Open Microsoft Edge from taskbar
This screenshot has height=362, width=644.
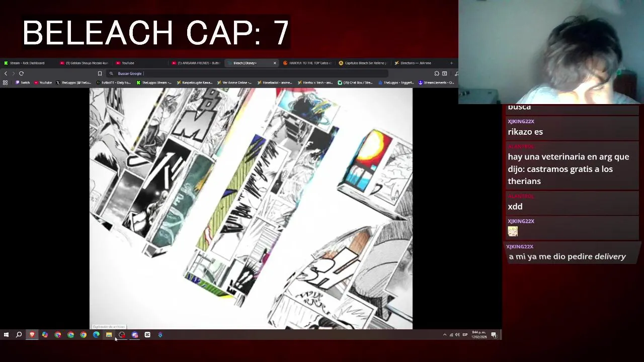point(96,335)
